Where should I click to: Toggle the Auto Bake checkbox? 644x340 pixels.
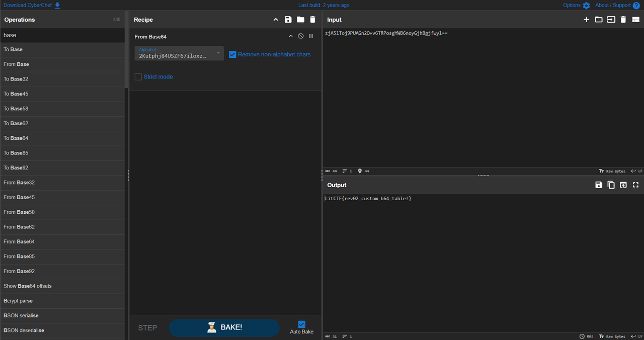(x=301, y=324)
